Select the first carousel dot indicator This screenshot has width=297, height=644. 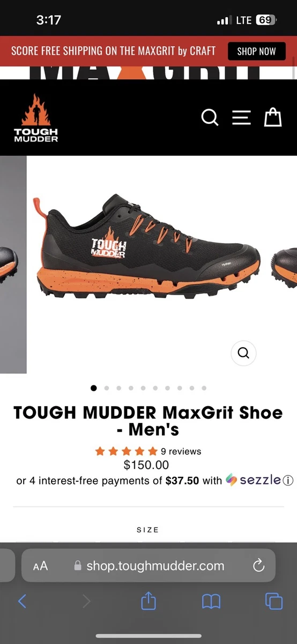94,388
